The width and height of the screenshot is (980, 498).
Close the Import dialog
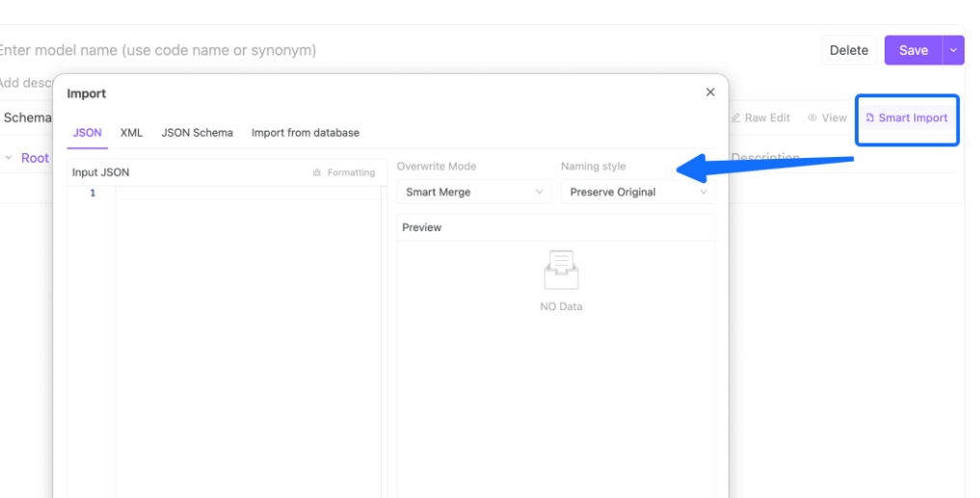[710, 92]
